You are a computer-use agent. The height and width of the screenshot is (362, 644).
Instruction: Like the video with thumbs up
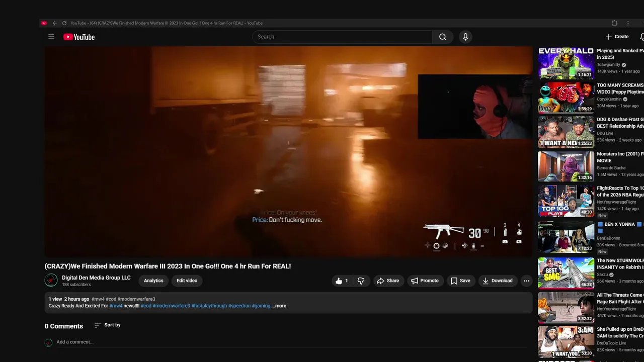[342, 281]
